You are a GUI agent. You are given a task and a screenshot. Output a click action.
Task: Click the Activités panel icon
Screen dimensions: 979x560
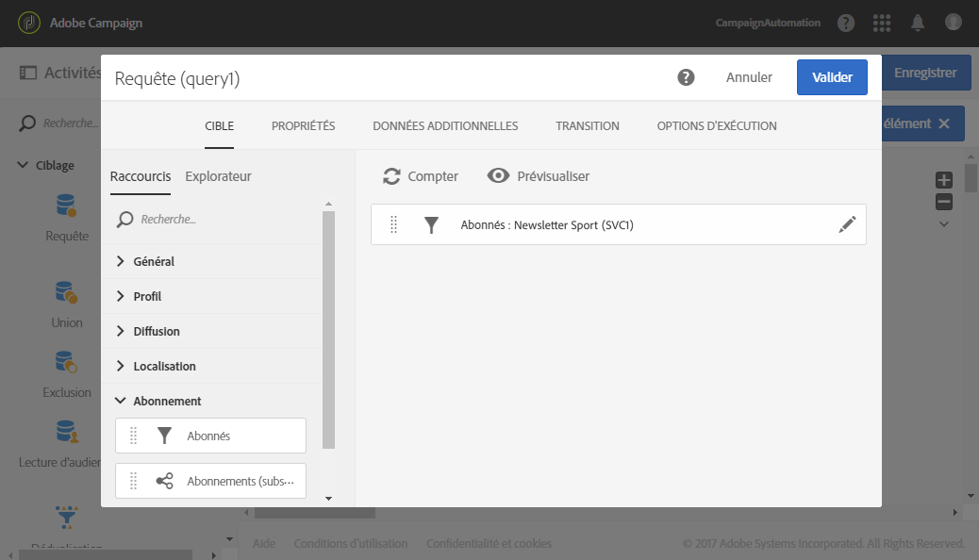pyautogui.click(x=28, y=73)
